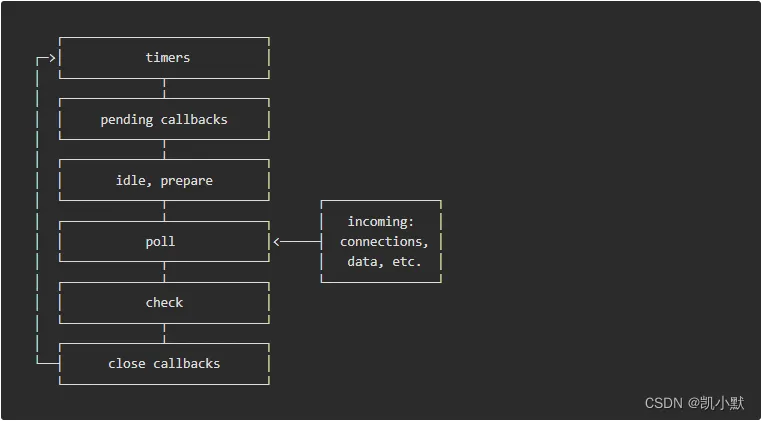The height and width of the screenshot is (421, 761).
Task: Click the check phase box
Action: [165, 303]
